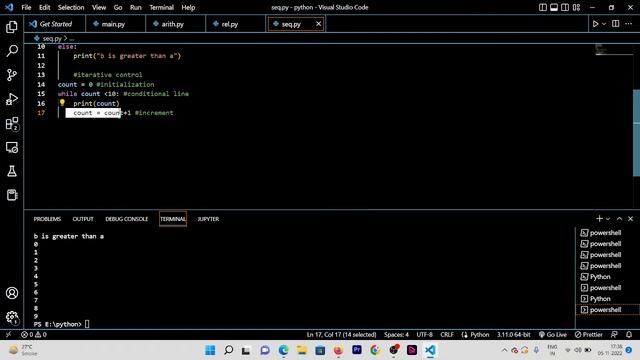Change end of line sequence CRLF
This screenshot has width=640, height=360.
click(x=447, y=335)
